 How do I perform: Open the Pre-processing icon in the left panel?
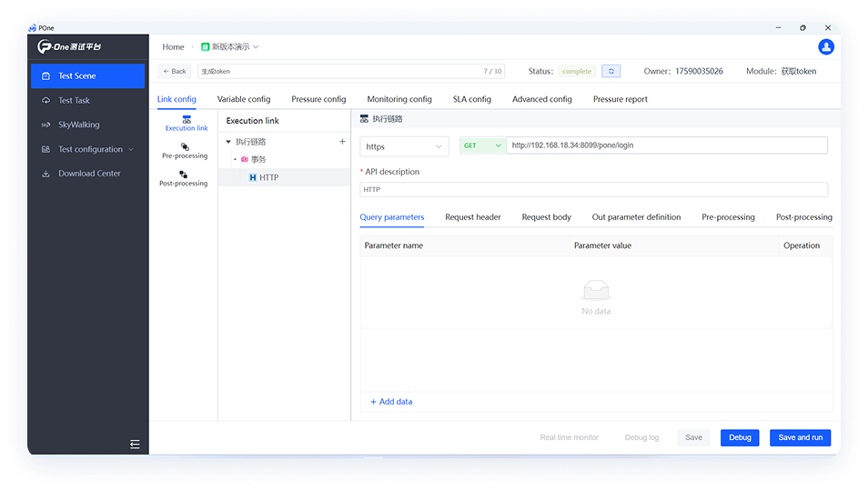click(185, 147)
